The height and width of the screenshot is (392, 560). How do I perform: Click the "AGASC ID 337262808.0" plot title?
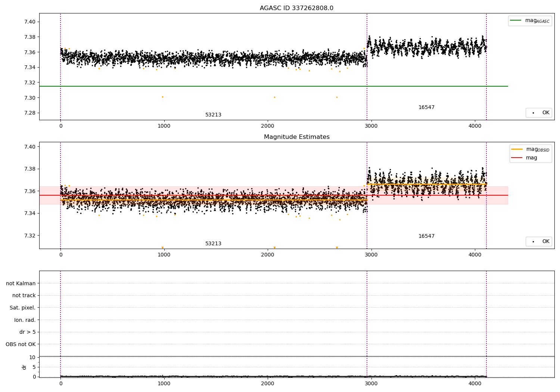[x=296, y=8]
